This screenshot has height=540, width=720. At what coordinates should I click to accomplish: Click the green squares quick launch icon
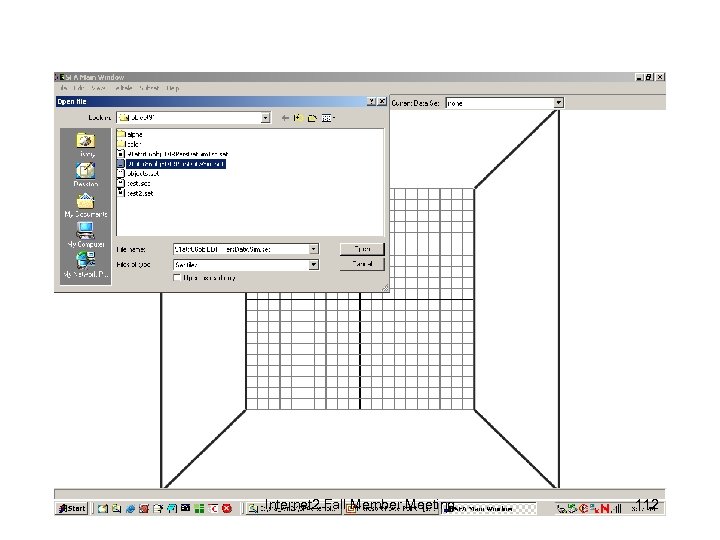pyautogui.click(x=199, y=508)
